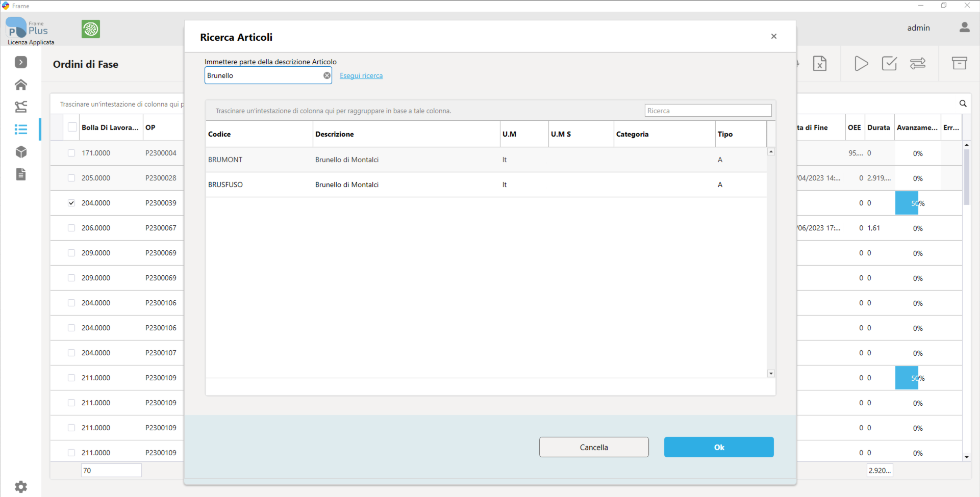980x497 pixels.
Task: Check the row 204.0000 P2300107 checkbox
Action: 71,353
